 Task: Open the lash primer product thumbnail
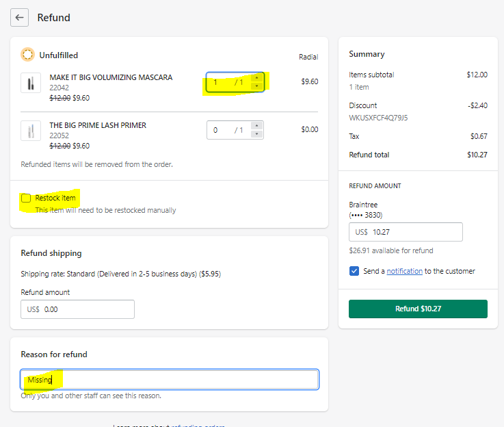31,131
